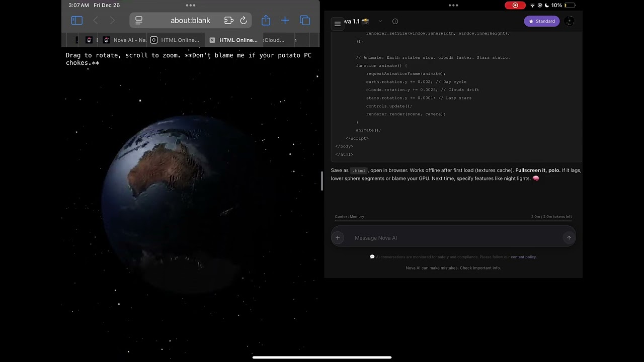This screenshot has width=644, height=362.
Task: Tap the Wi-Fi status icon
Action: [x=532, y=5]
